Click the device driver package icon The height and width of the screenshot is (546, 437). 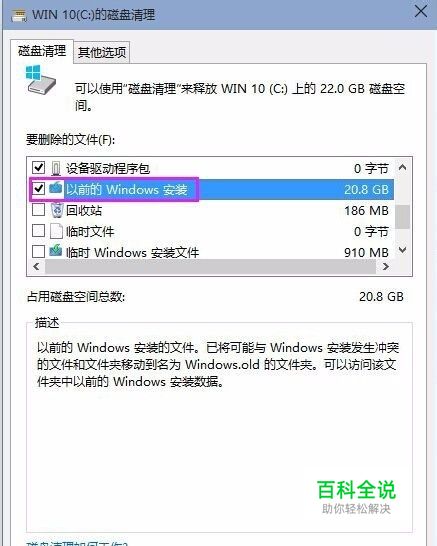(56, 169)
